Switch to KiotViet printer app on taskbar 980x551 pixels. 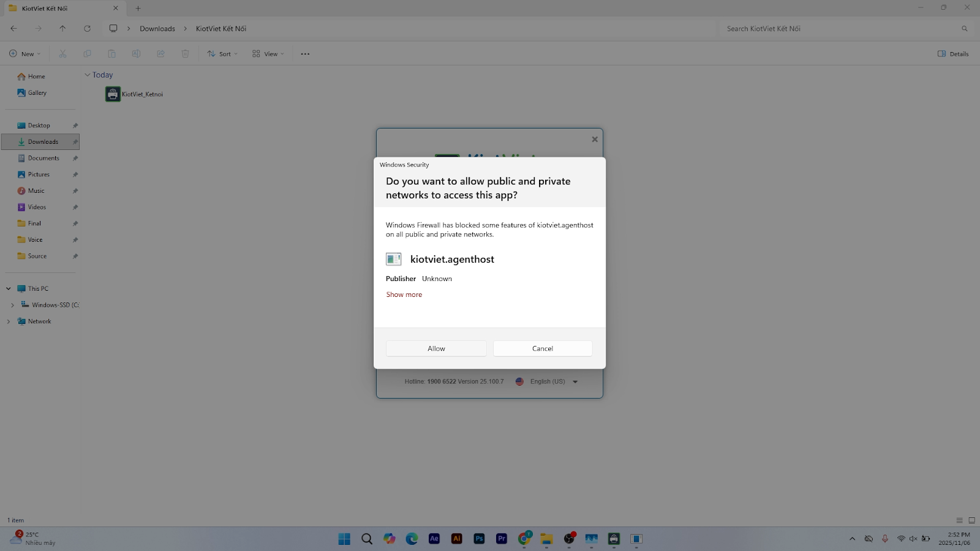[614, 539]
